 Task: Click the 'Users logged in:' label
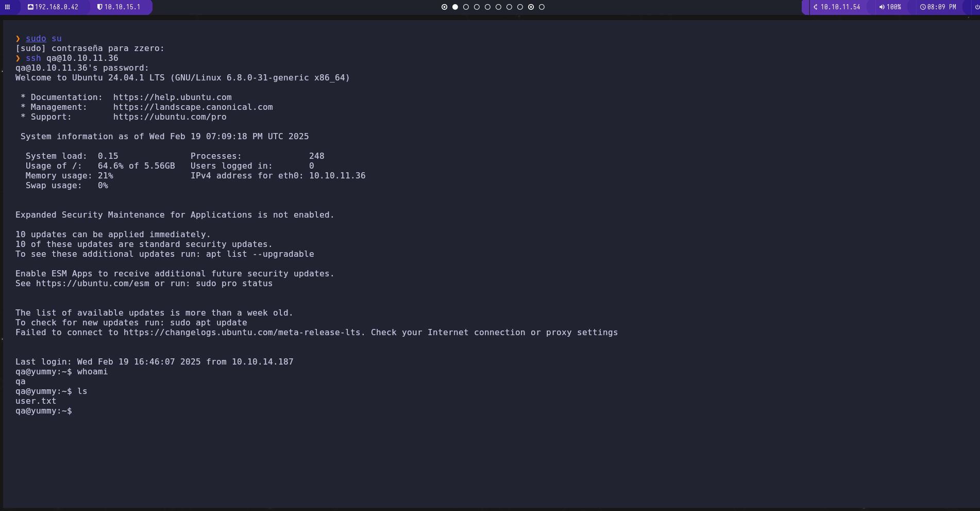tap(232, 166)
